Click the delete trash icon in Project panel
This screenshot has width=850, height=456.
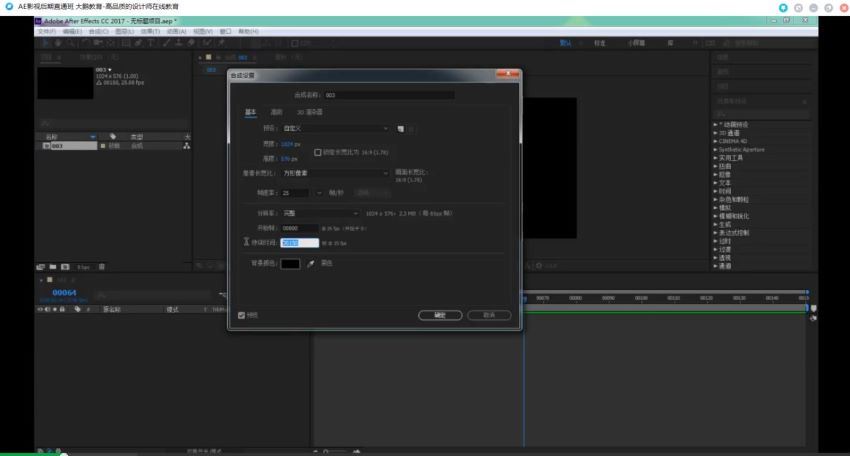click(102, 267)
